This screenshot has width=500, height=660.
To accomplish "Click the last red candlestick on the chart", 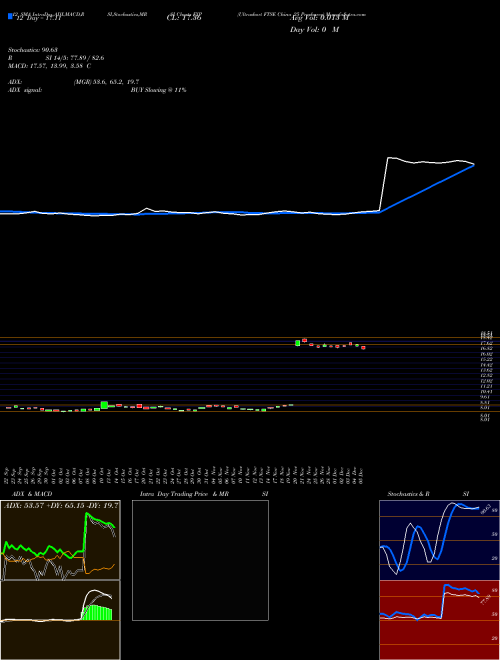I will click(363, 348).
